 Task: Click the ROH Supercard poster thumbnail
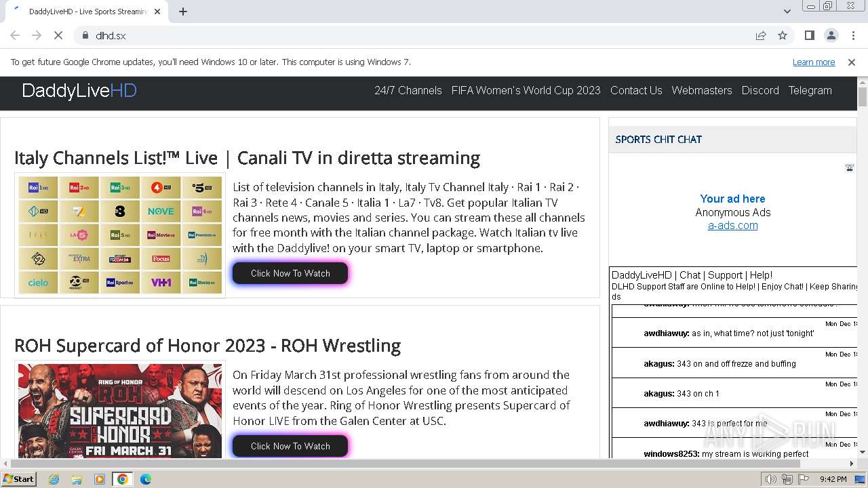120,410
